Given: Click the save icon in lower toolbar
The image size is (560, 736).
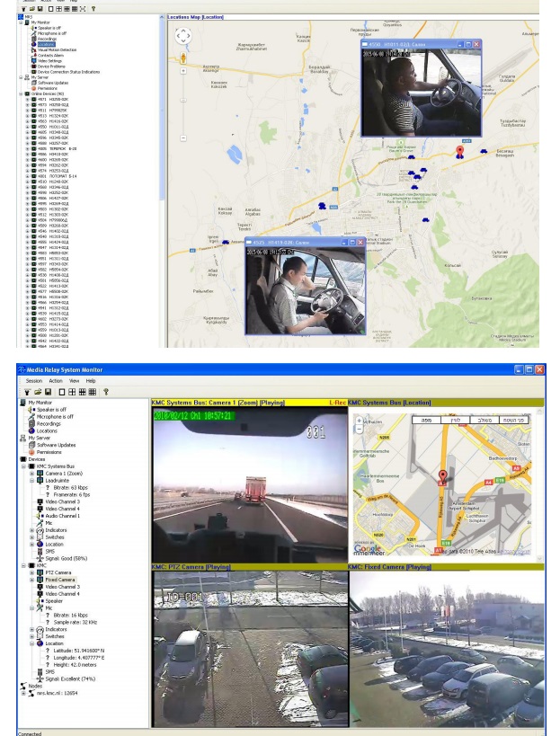Looking at the screenshot, I should pos(48,392).
